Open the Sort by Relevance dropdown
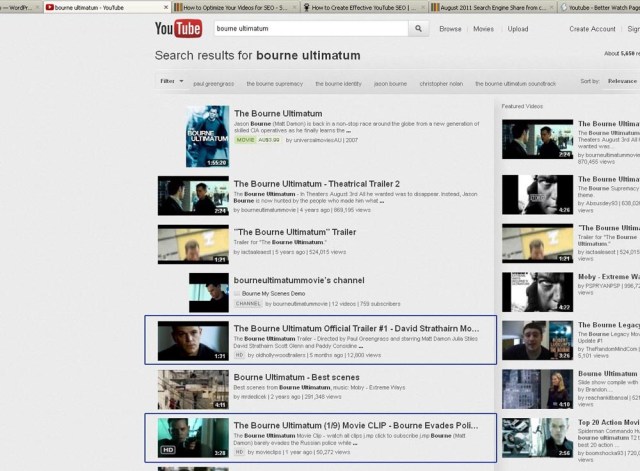Viewport: 640px width, 471px height. coord(623,81)
